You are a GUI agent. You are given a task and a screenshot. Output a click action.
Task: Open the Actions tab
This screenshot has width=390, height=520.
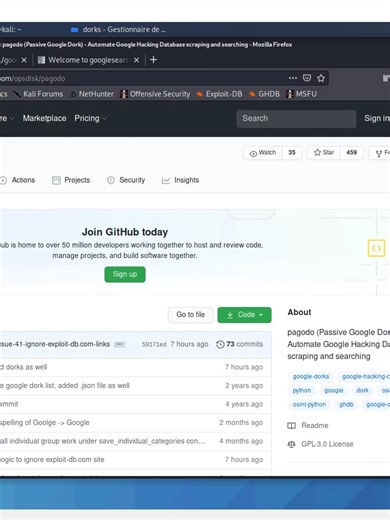pos(18,180)
